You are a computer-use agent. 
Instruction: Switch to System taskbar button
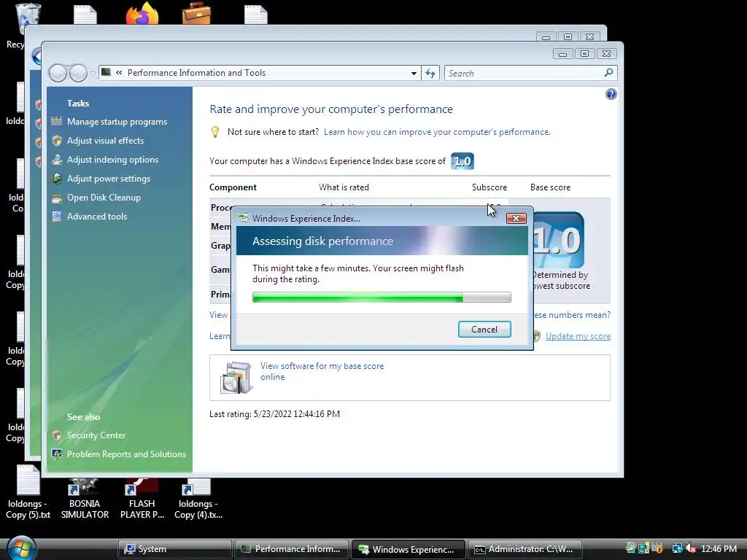point(175,549)
